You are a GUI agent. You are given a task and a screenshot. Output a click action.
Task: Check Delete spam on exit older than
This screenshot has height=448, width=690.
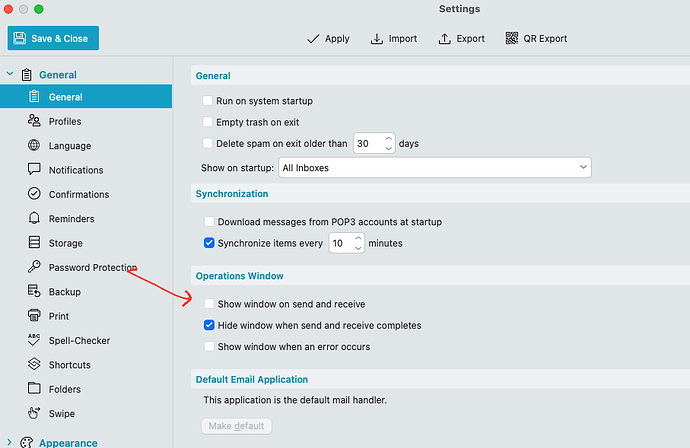tap(207, 143)
